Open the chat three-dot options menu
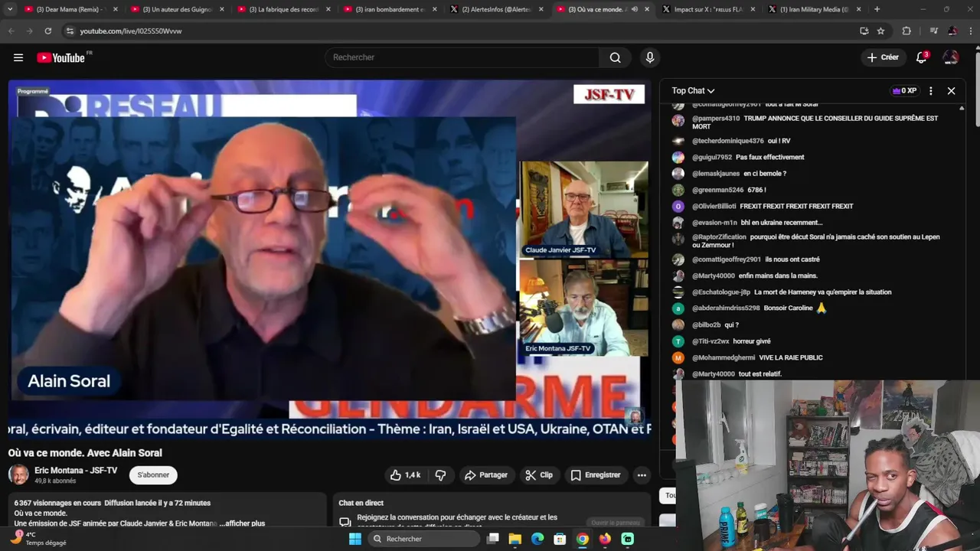 point(930,90)
